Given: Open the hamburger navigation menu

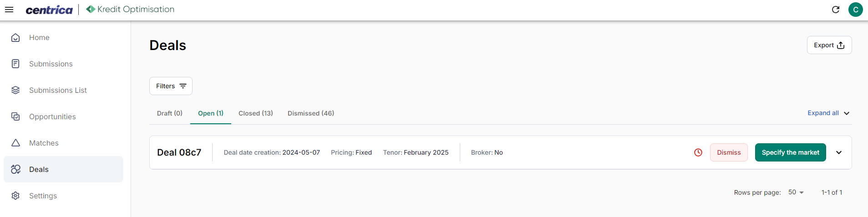Looking at the screenshot, I should click(9, 10).
